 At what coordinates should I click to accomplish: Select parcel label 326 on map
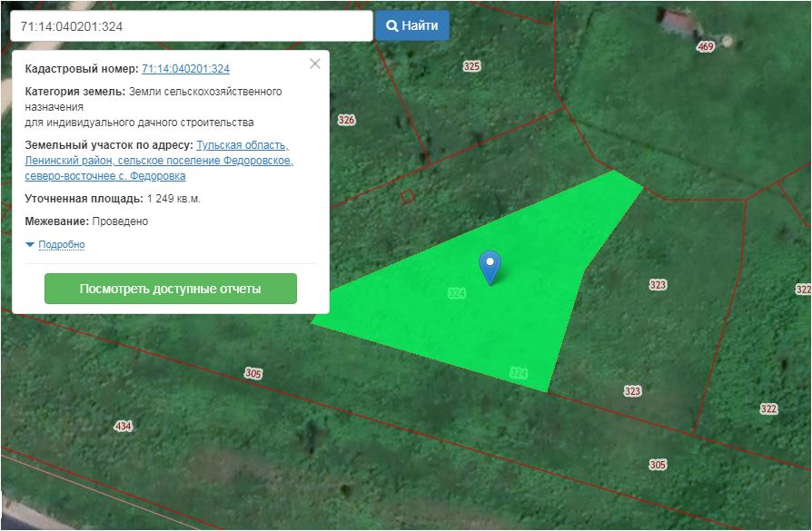(346, 120)
